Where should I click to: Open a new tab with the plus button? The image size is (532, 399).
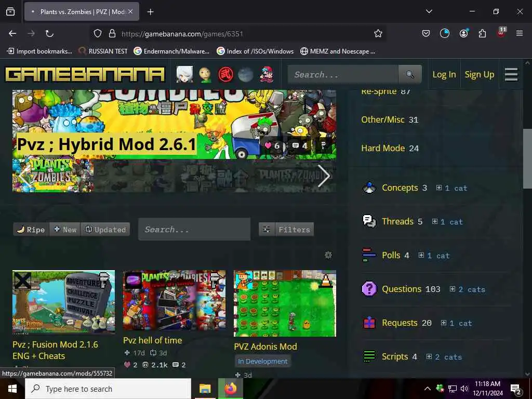(x=150, y=12)
